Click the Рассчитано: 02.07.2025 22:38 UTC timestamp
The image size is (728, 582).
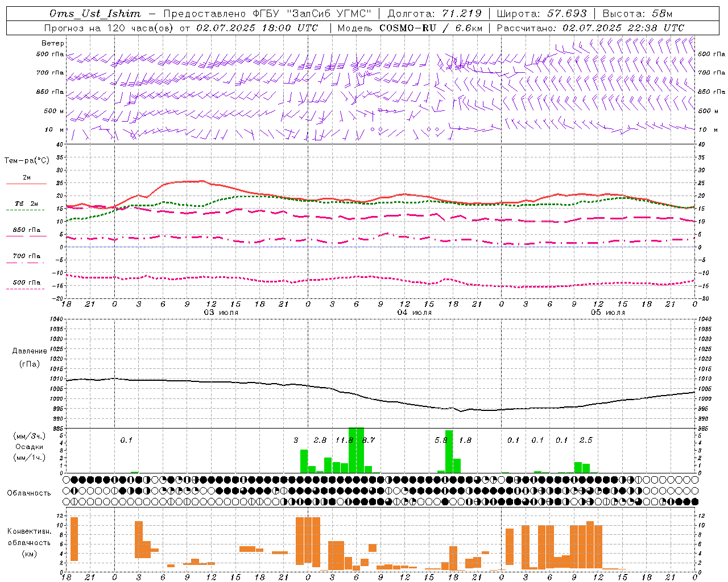(x=590, y=28)
